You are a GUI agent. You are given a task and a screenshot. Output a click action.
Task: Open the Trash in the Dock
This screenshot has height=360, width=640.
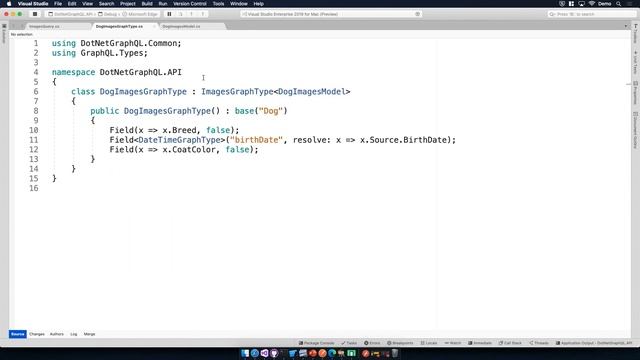coord(395,353)
